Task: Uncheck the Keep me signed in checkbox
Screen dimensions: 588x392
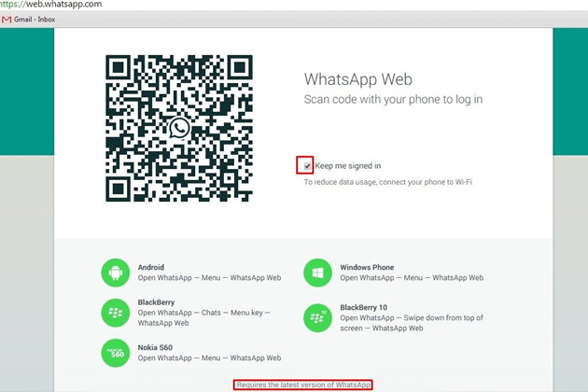Action: tap(307, 166)
